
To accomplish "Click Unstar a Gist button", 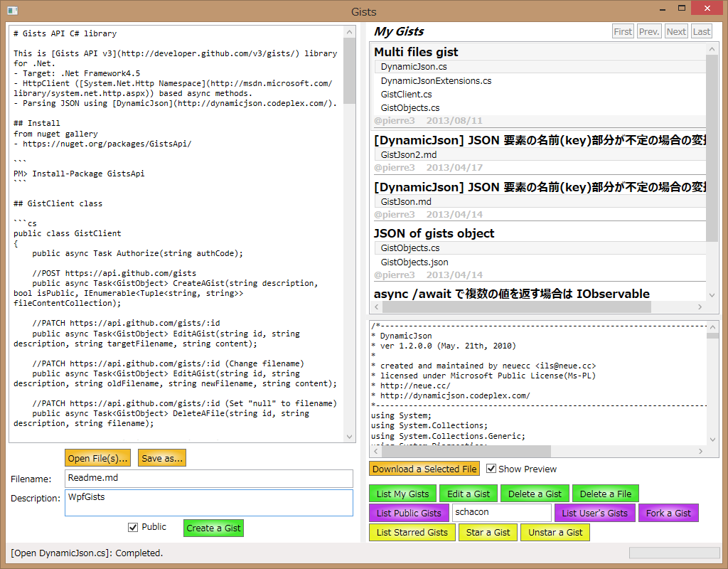I will click(x=555, y=532).
